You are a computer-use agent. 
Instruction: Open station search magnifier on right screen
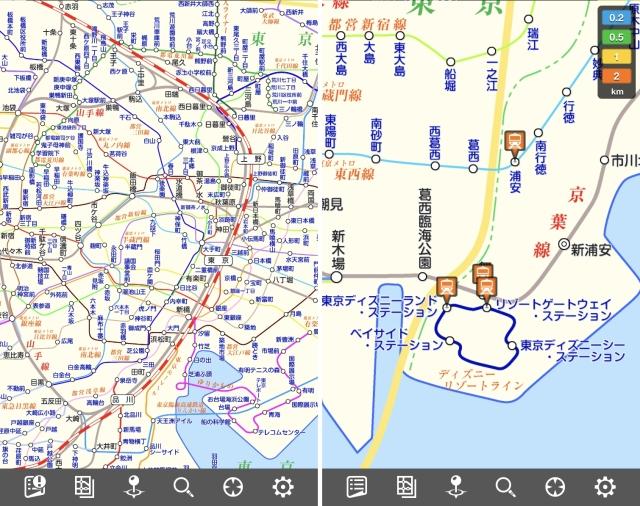pyautogui.click(x=505, y=487)
